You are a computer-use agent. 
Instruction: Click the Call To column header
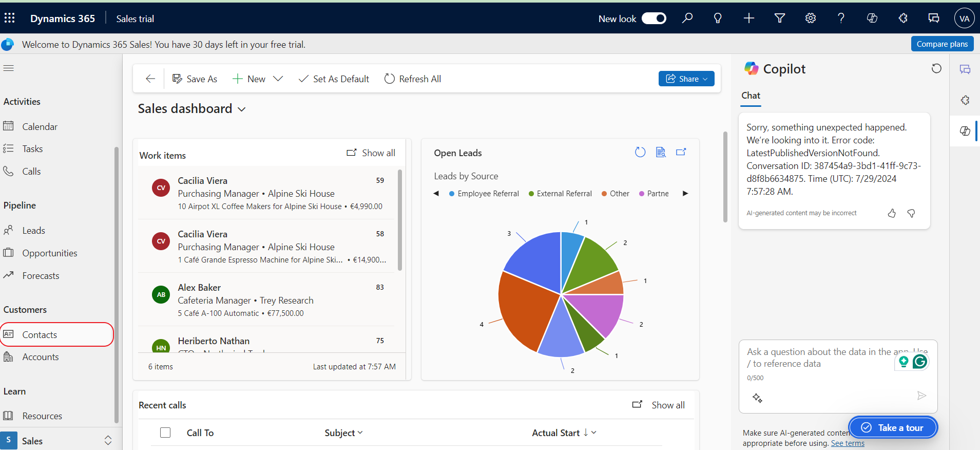click(x=200, y=433)
